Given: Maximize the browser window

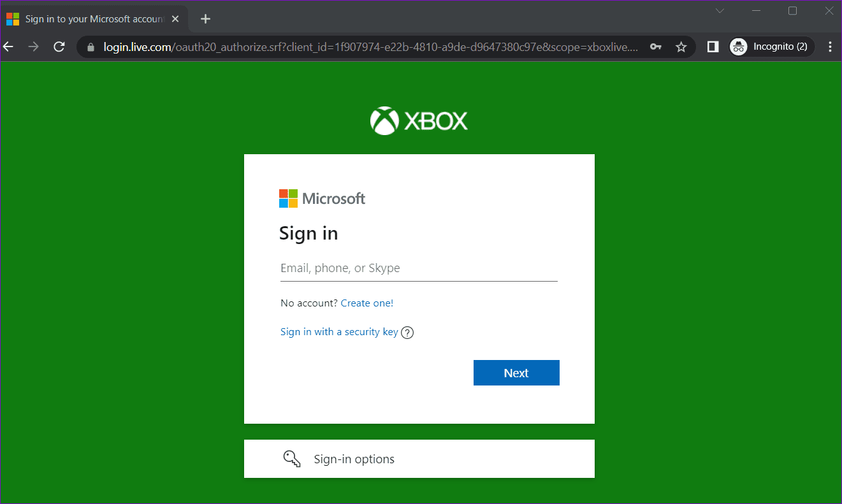Looking at the screenshot, I should pos(793,11).
